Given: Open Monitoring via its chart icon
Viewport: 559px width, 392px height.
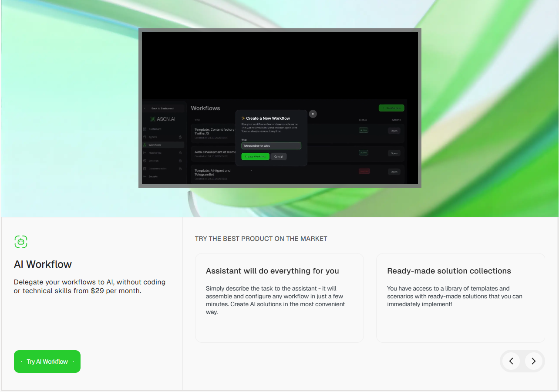Looking at the screenshot, I should (x=145, y=152).
